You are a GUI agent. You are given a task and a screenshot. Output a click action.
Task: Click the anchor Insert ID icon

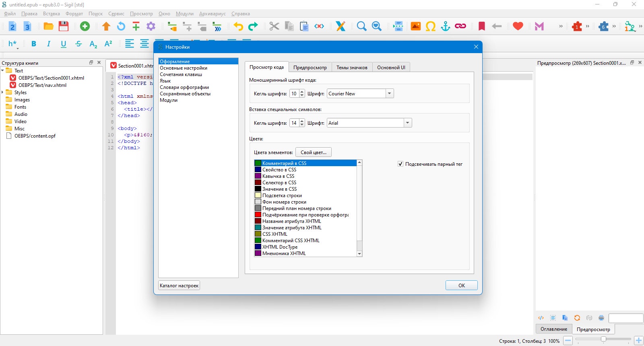pyautogui.click(x=446, y=27)
